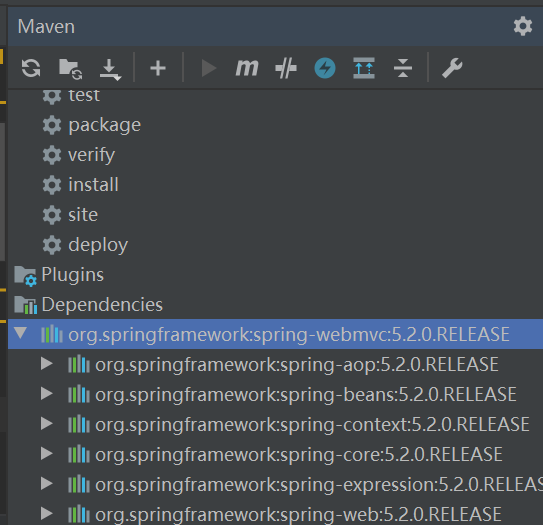
Task: Click gear icon beside verify
Action: (x=52, y=155)
